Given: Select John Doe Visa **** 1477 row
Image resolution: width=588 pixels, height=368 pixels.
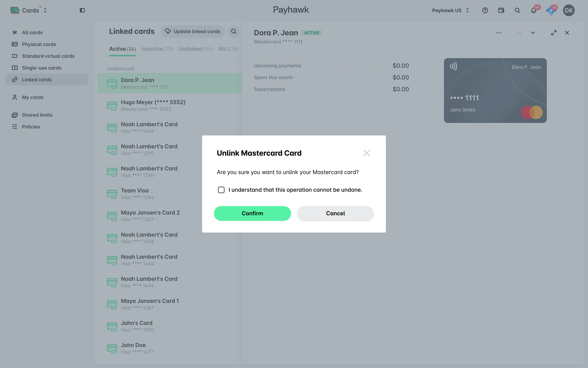Looking at the screenshot, I should click(x=170, y=348).
